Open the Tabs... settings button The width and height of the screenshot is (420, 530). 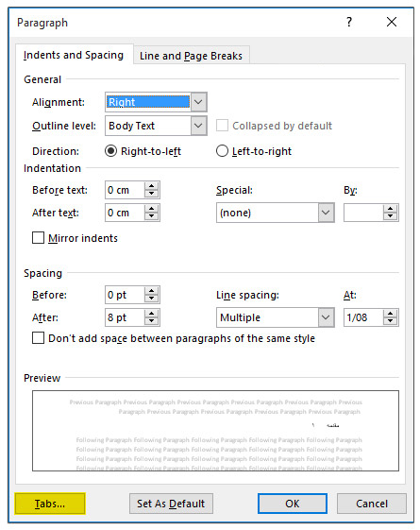(50, 504)
